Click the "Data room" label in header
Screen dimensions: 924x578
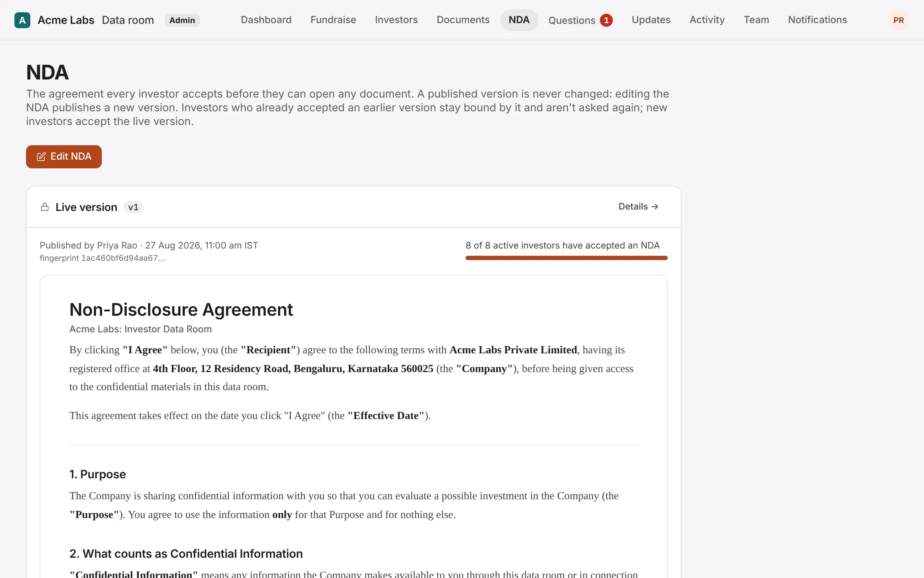(x=128, y=20)
